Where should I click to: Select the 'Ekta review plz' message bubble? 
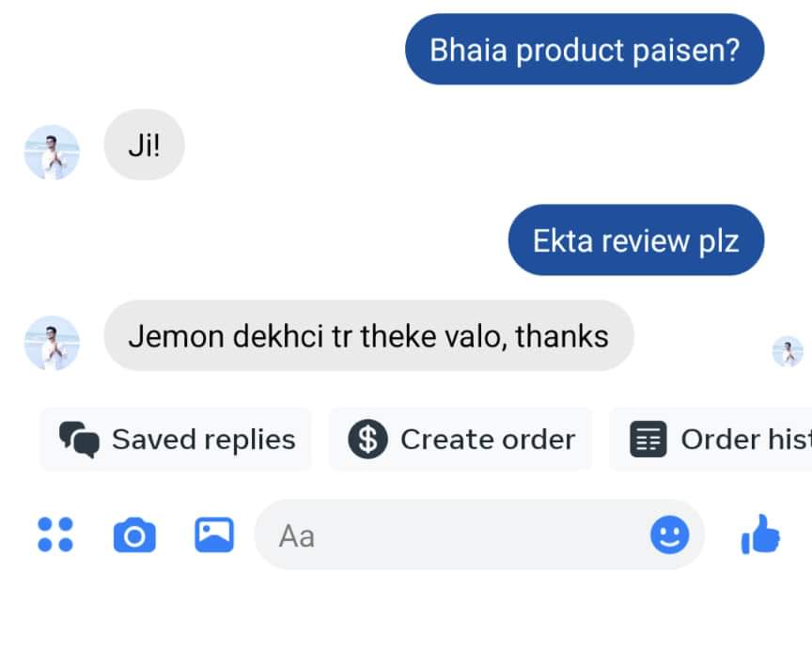click(x=636, y=240)
